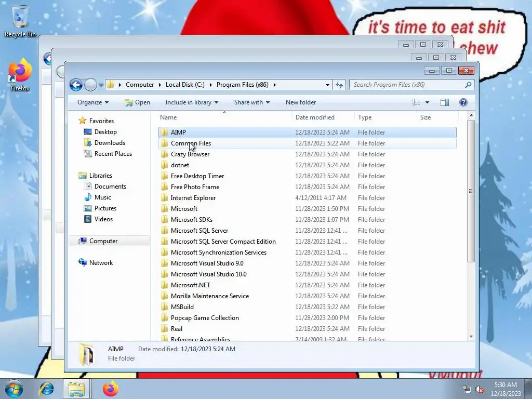Sort by the Type column header

[385, 117]
